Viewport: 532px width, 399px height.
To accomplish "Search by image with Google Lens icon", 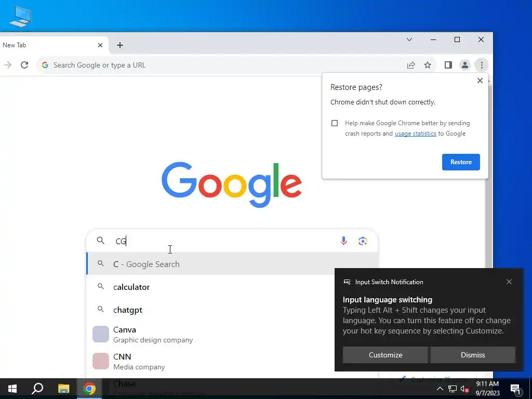I will [362, 241].
